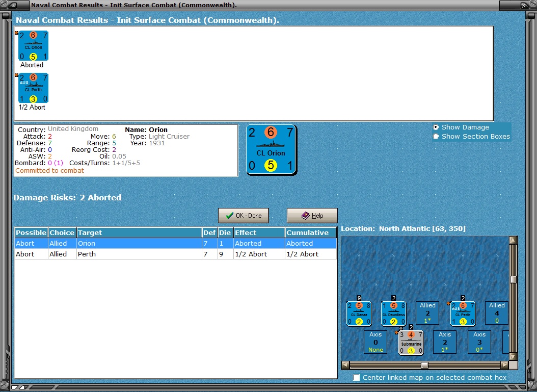Select the Orion target row
This screenshot has width=537, height=392.
(x=176, y=243)
